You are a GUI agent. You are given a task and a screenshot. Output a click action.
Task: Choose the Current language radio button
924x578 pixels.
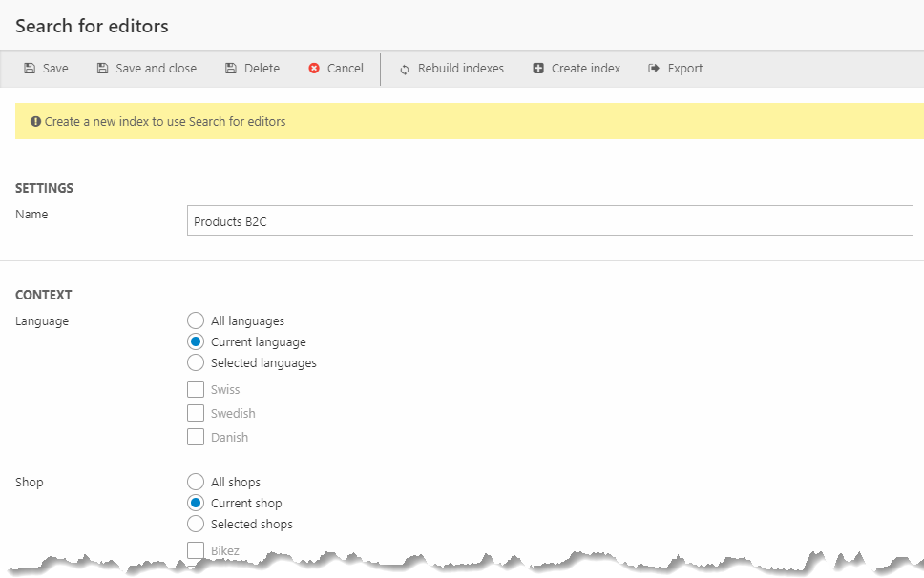click(196, 341)
